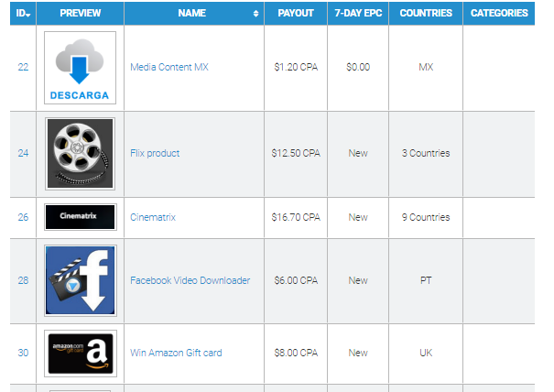Open the Win Amazon Gift card link
The width and height of the screenshot is (554, 392).
click(x=176, y=353)
